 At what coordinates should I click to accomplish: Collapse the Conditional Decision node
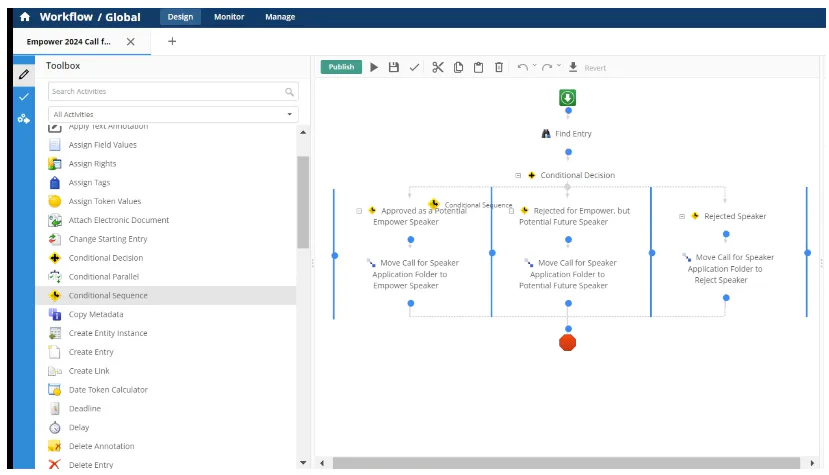coord(518,175)
